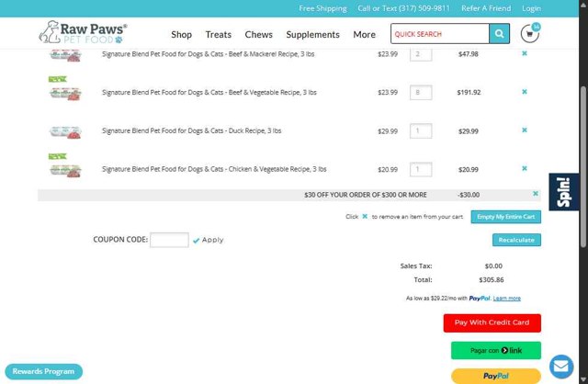
Task: Click the Rewards Program button
Action: [x=43, y=371]
